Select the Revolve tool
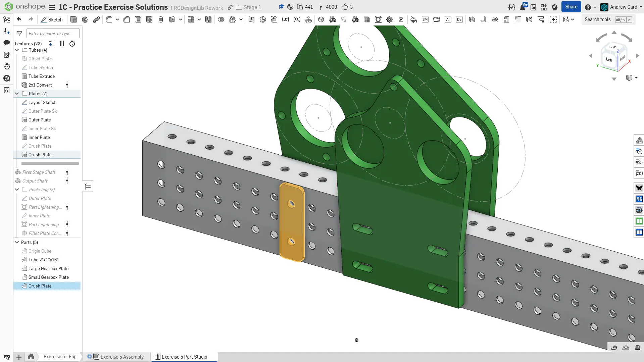644x362 pixels. [x=85, y=19]
